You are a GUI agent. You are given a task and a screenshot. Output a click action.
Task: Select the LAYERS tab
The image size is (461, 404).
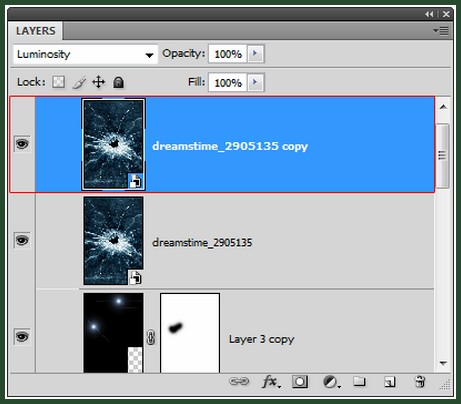[x=35, y=31]
